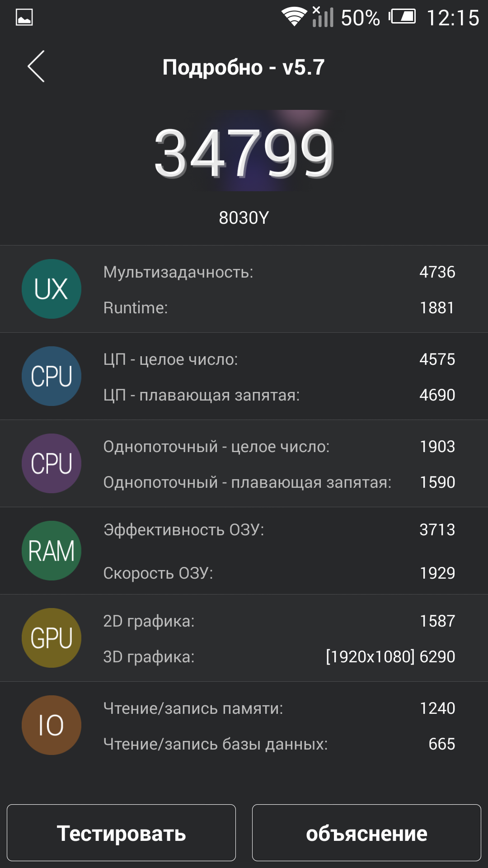Open the image notification icon in status bar
The height and width of the screenshot is (868, 488).
(24, 18)
